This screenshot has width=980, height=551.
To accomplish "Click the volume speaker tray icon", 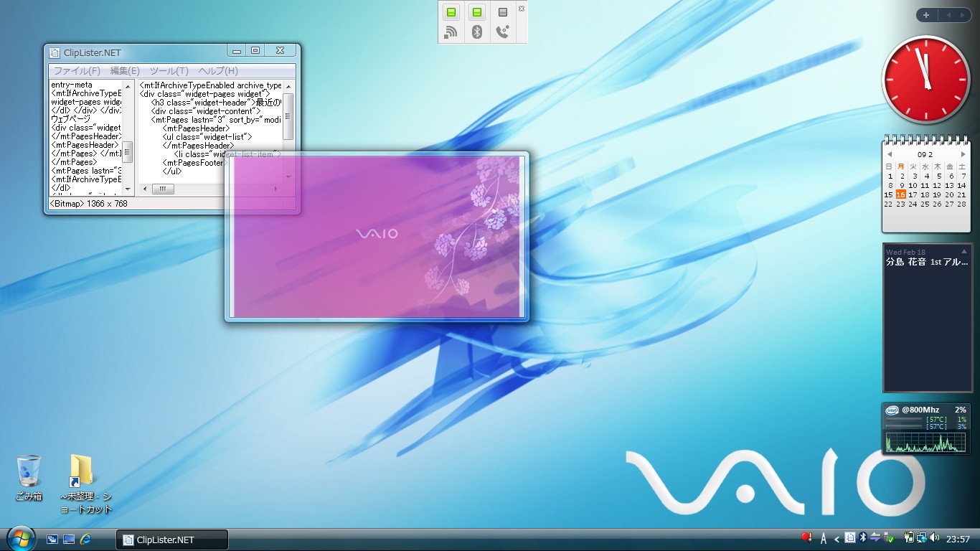I will coord(934,538).
